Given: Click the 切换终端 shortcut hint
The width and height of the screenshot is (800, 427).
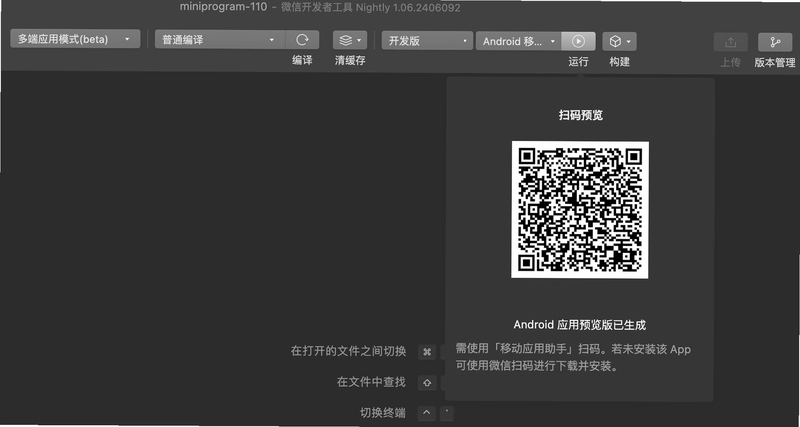Looking at the screenshot, I should [383, 413].
